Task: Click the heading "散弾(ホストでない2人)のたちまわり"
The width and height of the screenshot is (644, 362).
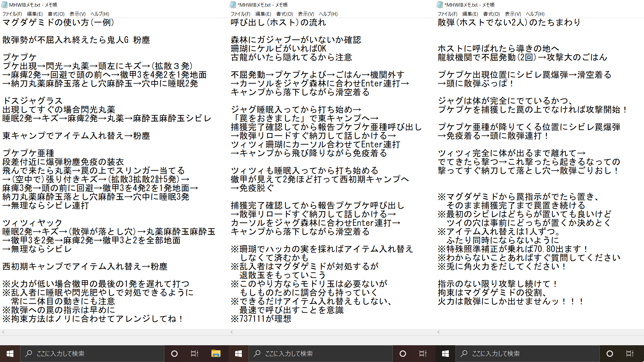Action: click(509, 22)
